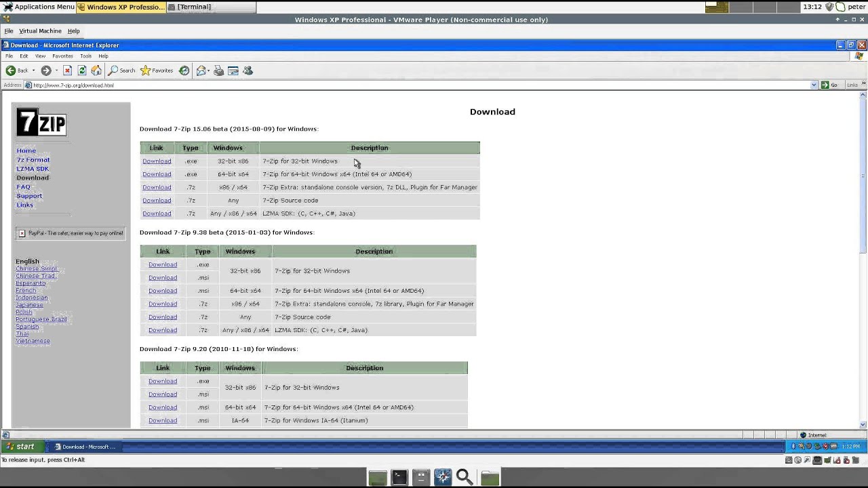Click the IE Forward arrow button
The width and height of the screenshot is (868, 488).
46,70
